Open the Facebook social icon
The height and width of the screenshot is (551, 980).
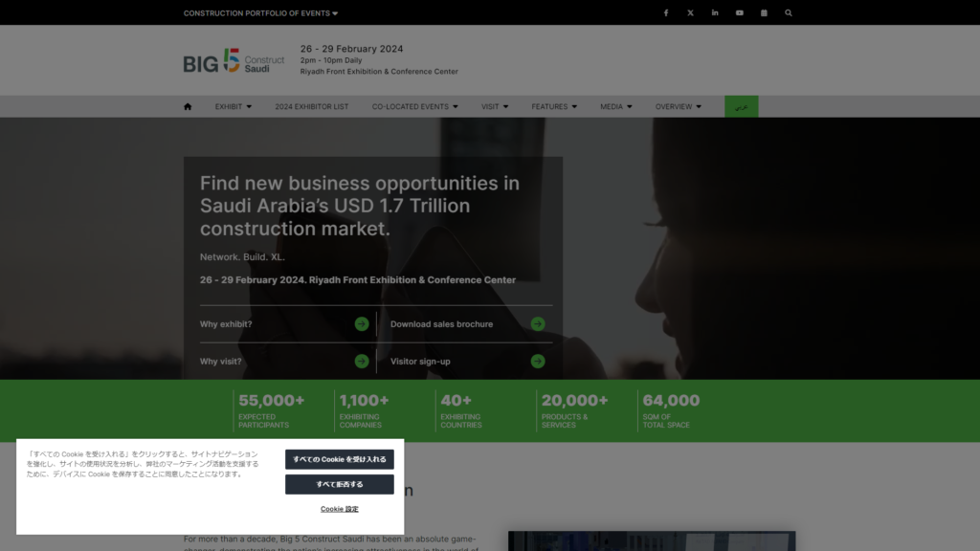pyautogui.click(x=666, y=12)
